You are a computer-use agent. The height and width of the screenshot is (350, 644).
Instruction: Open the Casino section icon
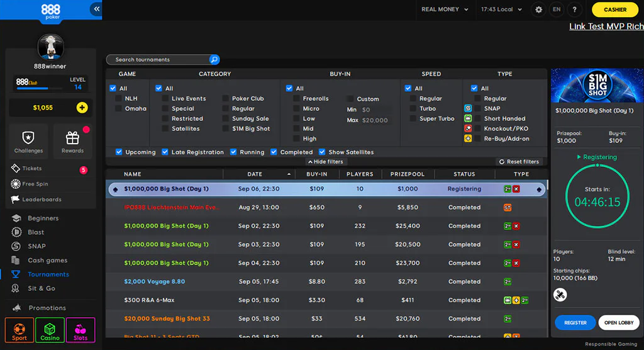[x=50, y=330]
